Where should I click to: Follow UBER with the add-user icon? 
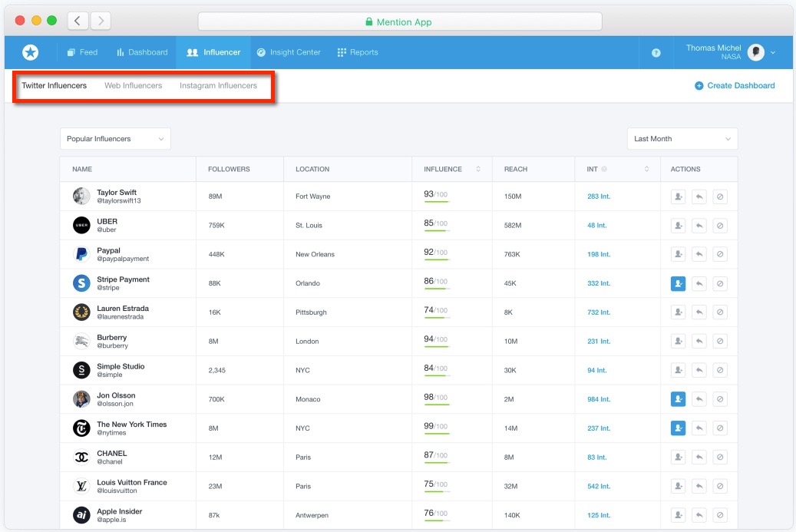coord(679,226)
